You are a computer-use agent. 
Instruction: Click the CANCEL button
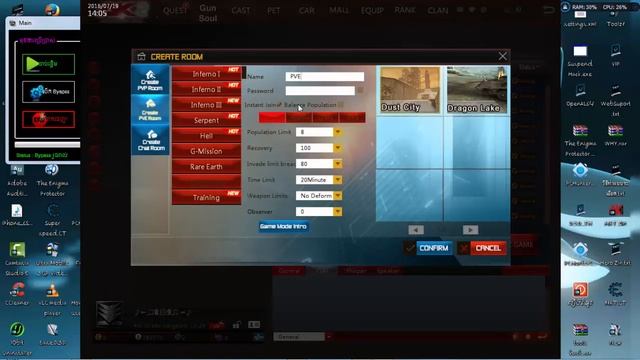tap(488, 248)
